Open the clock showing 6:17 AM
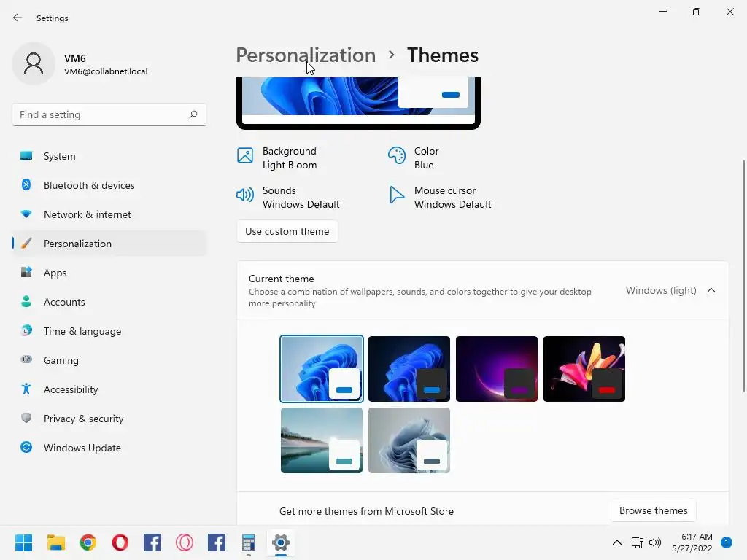The image size is (747, 560). (x=692, y=542)
